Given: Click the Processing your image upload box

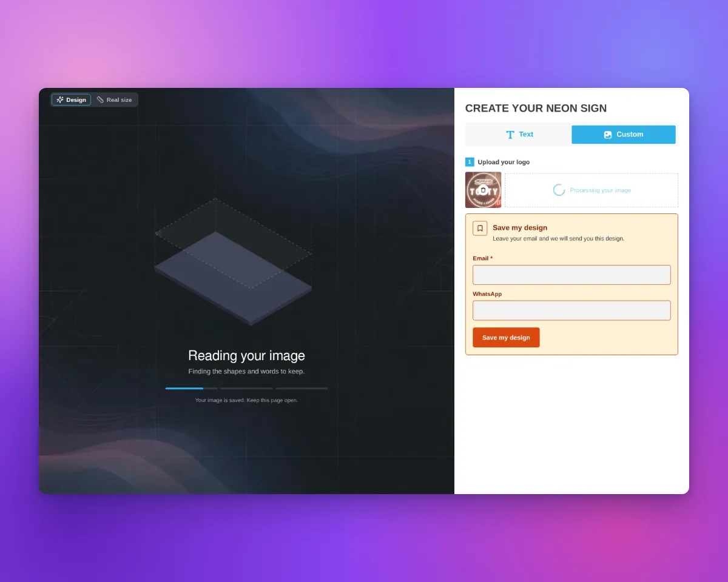Looking at the screenshot, I should point(591,190).
